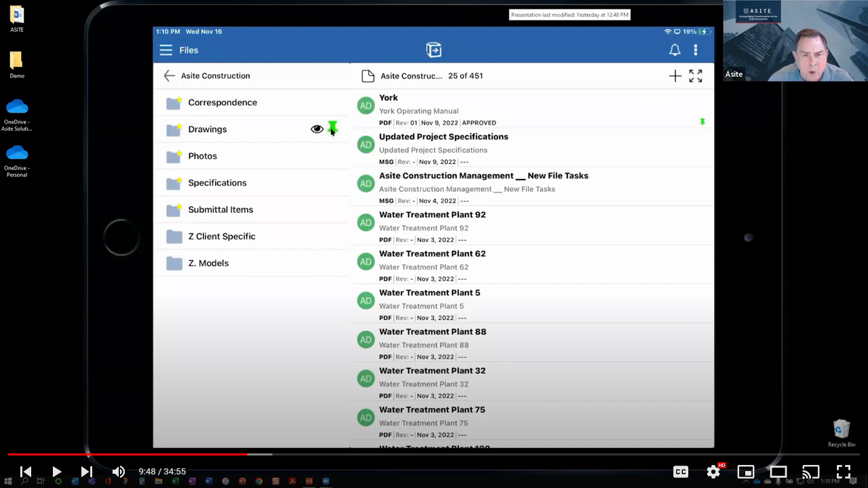868x488 pixels.
Task: Go back using the back arrow
Action: point(169,75)
